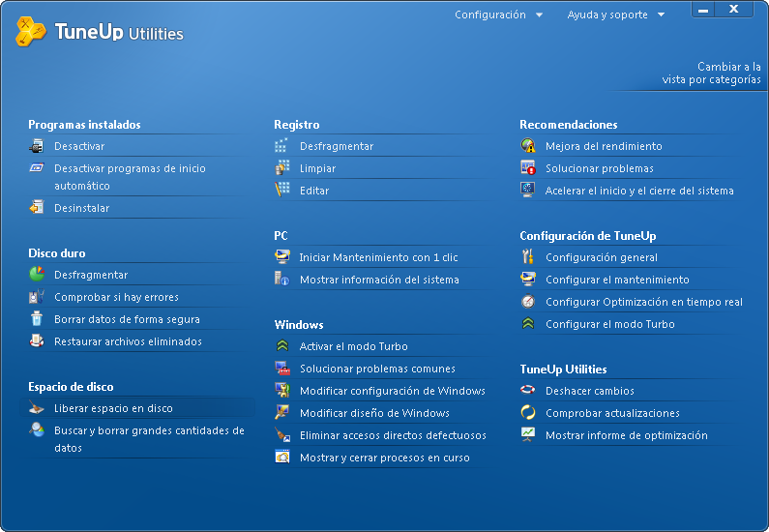Screen dimensions: 769x532
Task: Click the Desinstalar box icon
Action: click(x=37, y=207)
